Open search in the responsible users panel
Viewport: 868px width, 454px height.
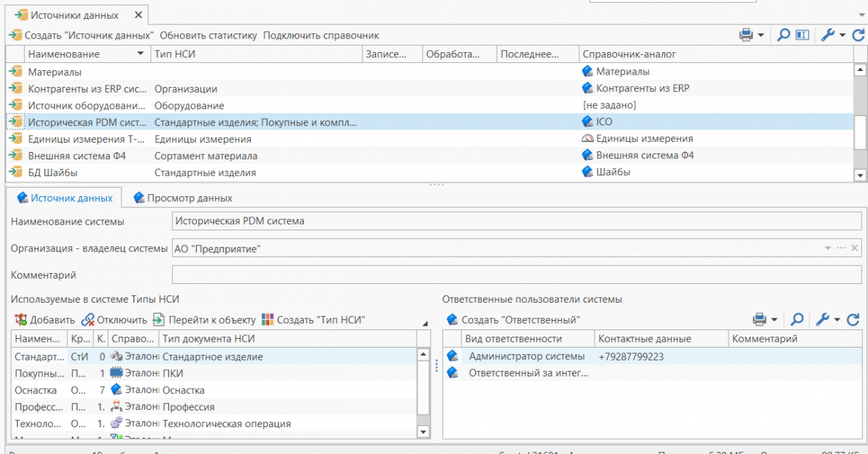point(796,319)
